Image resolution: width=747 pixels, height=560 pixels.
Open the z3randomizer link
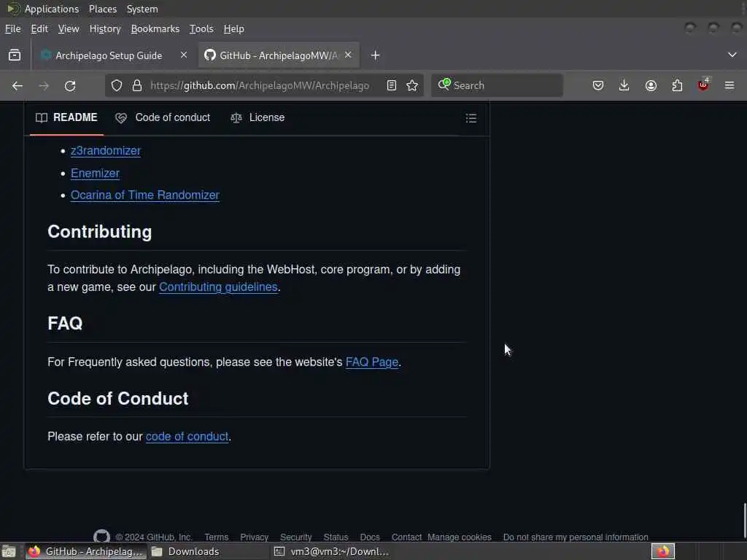[106, 150]
